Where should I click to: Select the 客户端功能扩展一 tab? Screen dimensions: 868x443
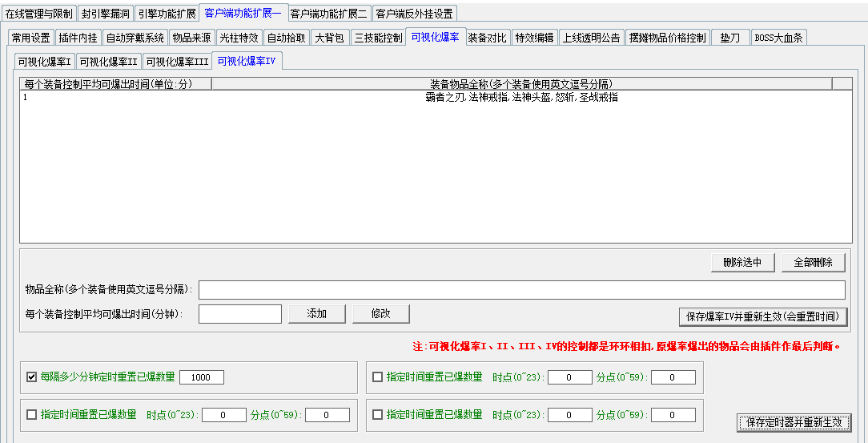pyautogui.click(x=243, y=13)
